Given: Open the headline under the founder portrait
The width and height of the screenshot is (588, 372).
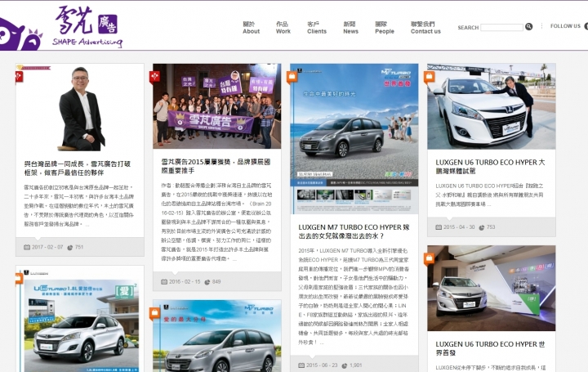Looking at the screenshot, I should [78, 168].
